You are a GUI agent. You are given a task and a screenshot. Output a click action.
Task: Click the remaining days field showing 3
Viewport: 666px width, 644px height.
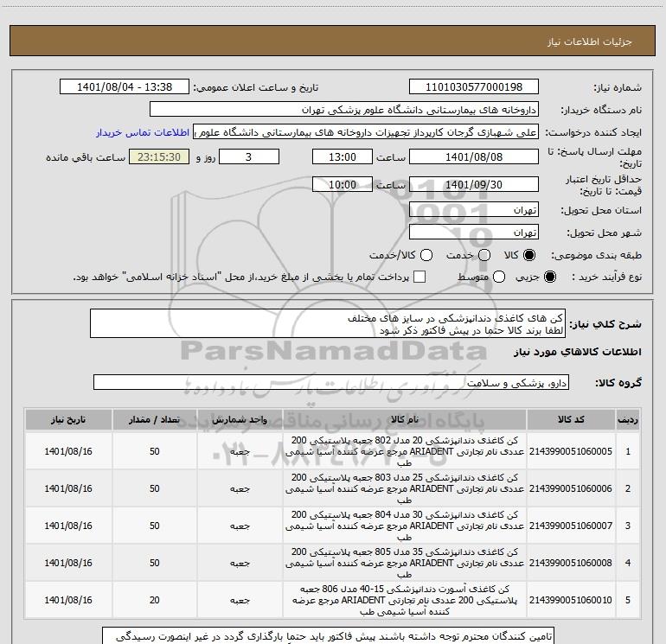pyautogui.click(x=249, y=156)
